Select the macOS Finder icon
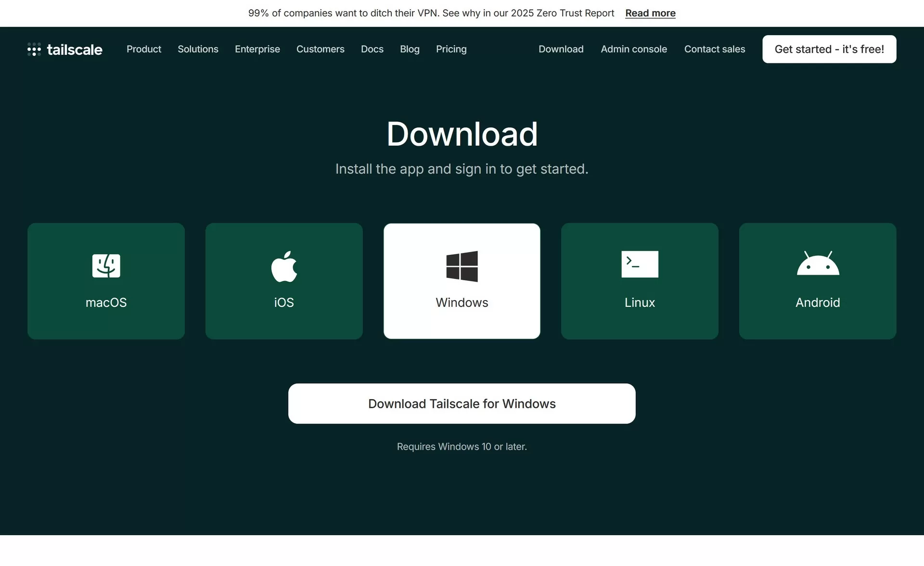924x566 pixels. click(106, 265)
